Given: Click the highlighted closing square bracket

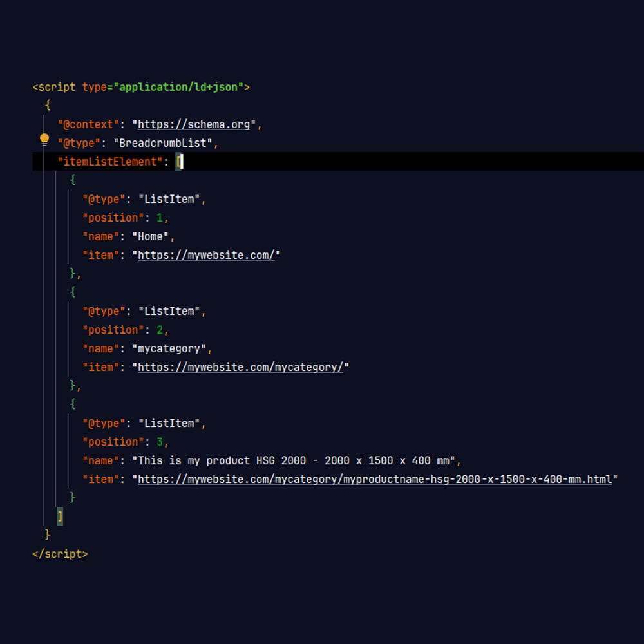Looking at the screenshot, I should (x=60, y=516).
